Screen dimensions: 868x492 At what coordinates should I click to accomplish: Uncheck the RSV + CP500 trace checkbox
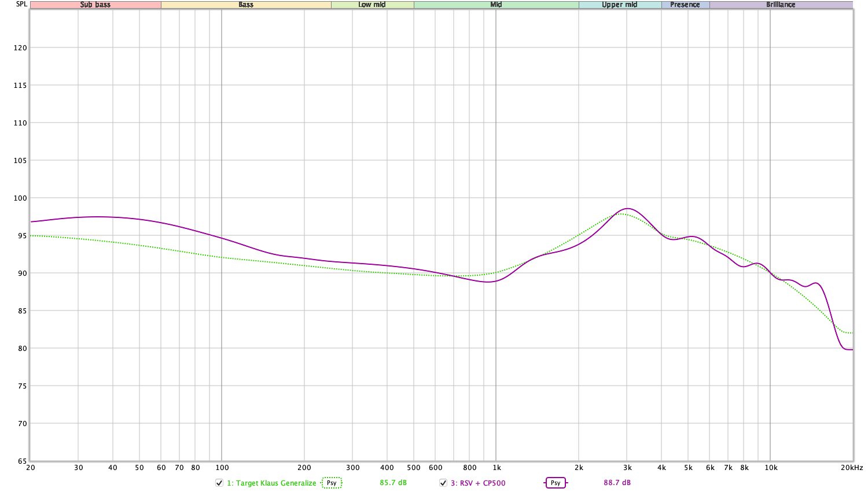(x=443, y=483)
